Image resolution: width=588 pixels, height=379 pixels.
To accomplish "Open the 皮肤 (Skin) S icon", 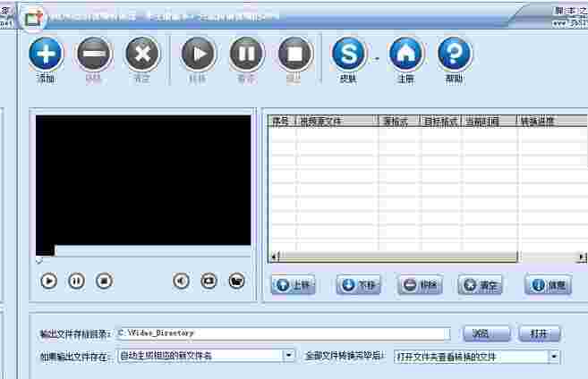I will 348,55.
